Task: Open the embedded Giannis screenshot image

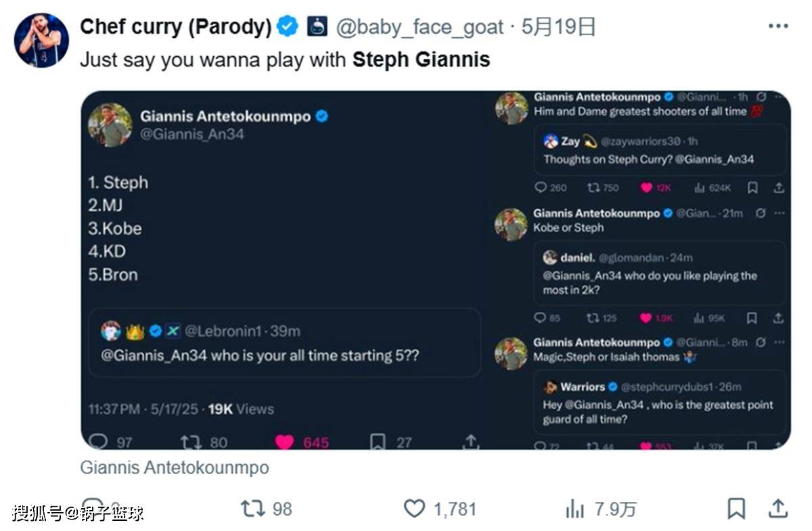Action: [436, 270]
